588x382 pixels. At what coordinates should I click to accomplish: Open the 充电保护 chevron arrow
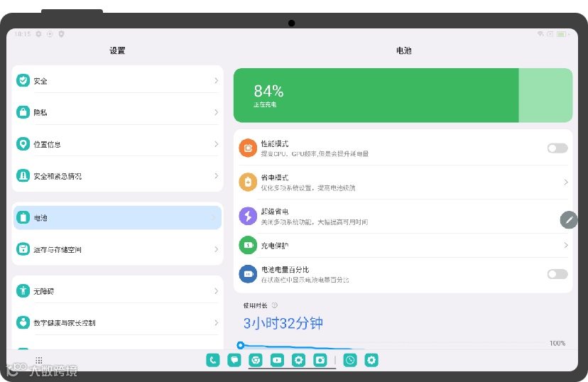click(x=566, y=245)
